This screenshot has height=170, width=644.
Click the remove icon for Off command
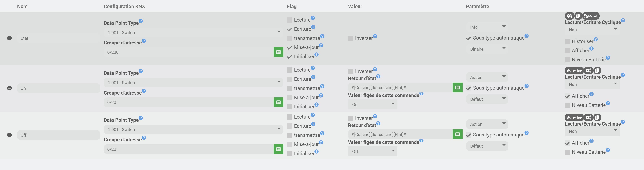pos(9,135)
